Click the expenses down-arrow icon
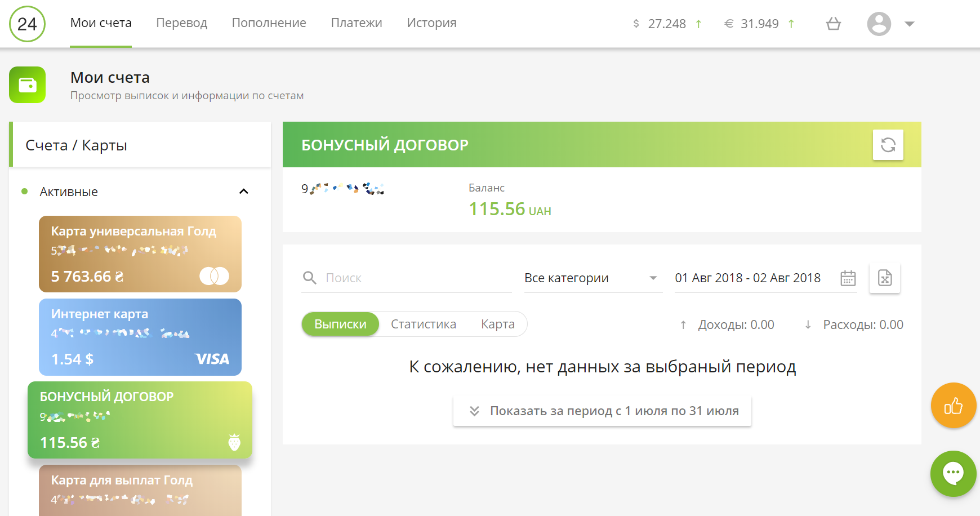 (x=808, y=324)
